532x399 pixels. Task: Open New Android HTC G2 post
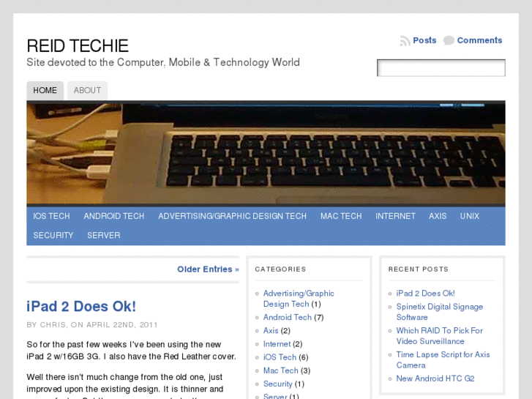click(435, 379)
